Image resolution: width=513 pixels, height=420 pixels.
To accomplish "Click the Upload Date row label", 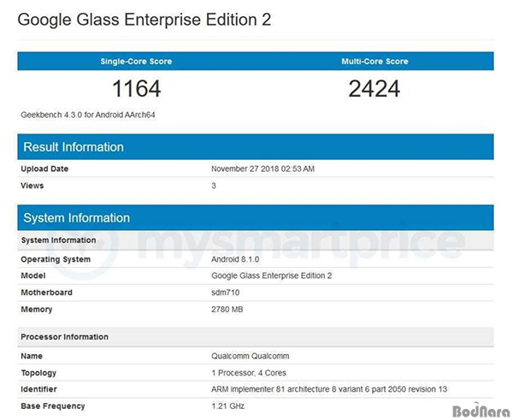I will (x=44, y=169).
